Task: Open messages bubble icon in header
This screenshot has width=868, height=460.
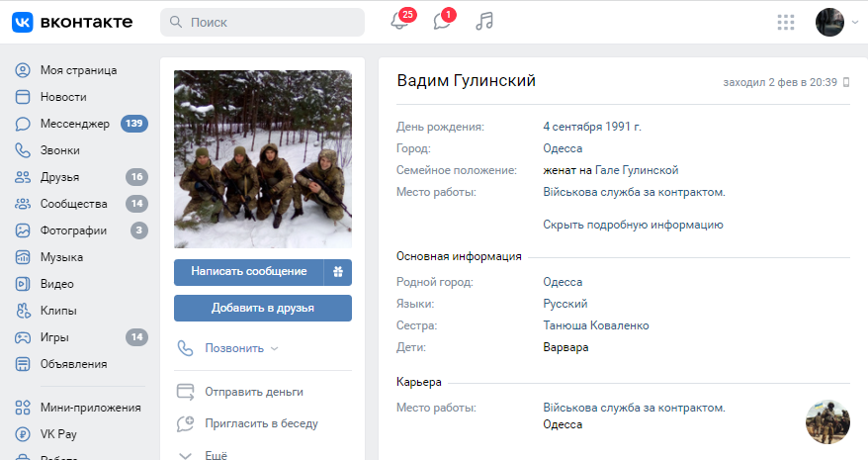Action: pos(442,22)
